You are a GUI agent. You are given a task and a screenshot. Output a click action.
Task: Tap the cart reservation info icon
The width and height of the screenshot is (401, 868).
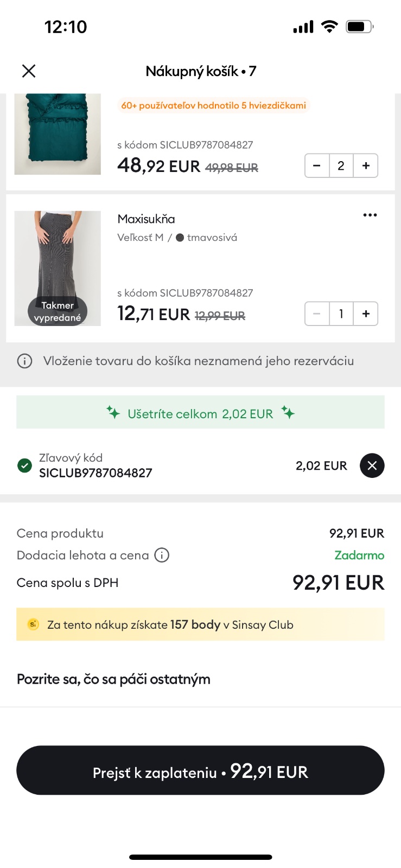pos(25,361)
